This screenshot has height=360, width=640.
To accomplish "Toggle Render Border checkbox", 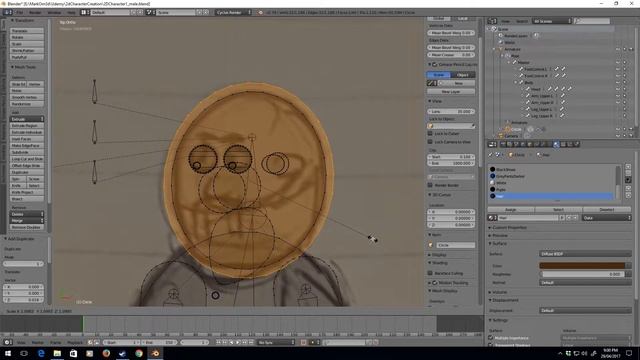I will pyautogui.click(x=430, y=185).
